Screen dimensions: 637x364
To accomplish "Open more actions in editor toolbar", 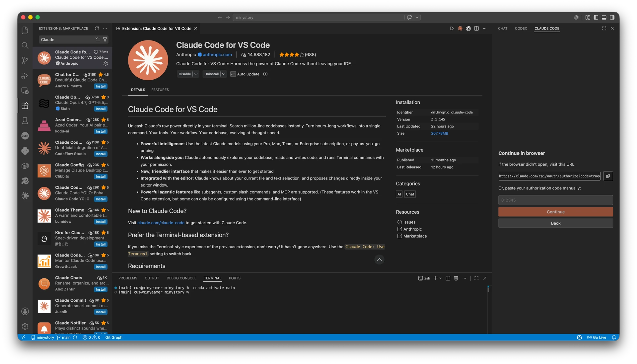I will click(485, 29).
